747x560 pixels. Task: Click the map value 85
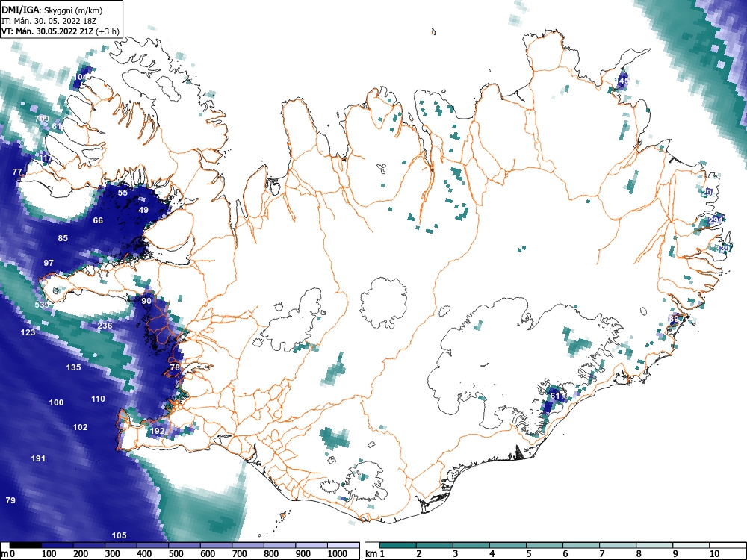tap(63, 239)
